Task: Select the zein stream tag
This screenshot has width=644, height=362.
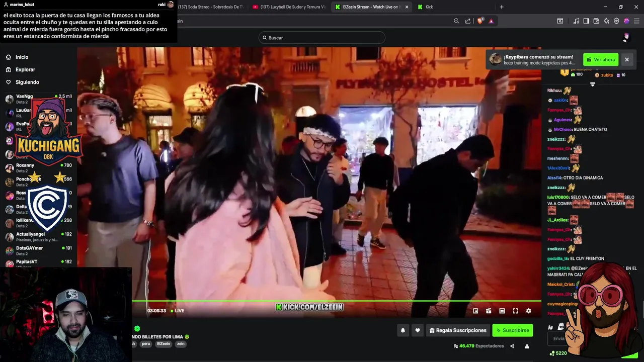Action: [181, 344]
